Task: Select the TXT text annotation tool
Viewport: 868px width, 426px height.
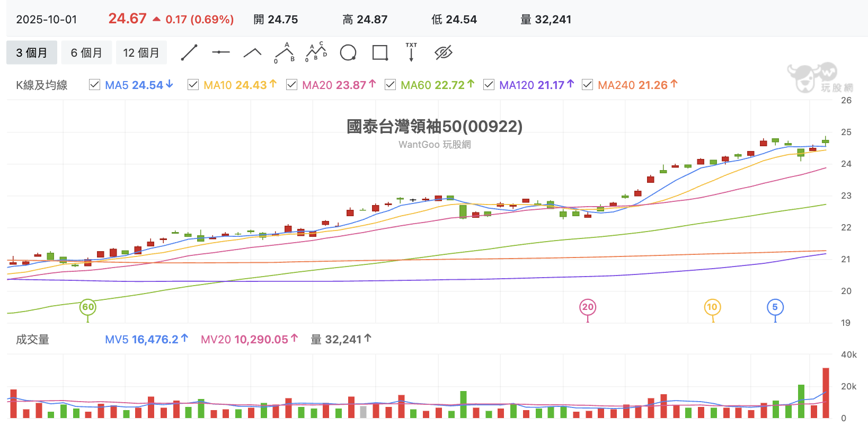Action: (x=411, y=52)
